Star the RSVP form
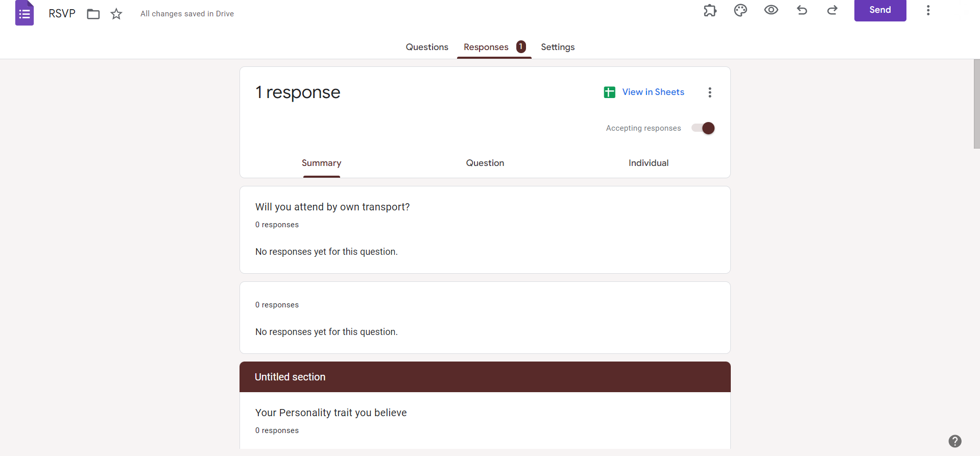 click(116, 14)
